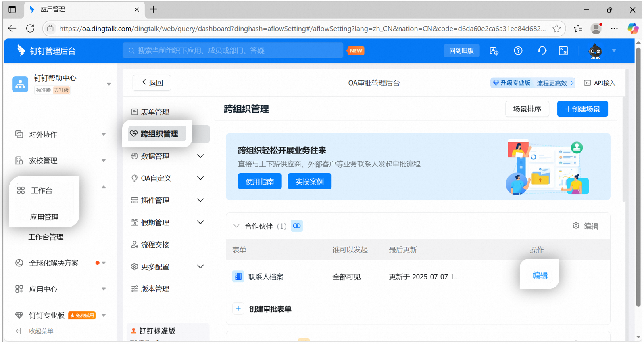Click the 去升级 upgrade tag
Viewport: 644px width, 344px height.
tap(61, 90)
